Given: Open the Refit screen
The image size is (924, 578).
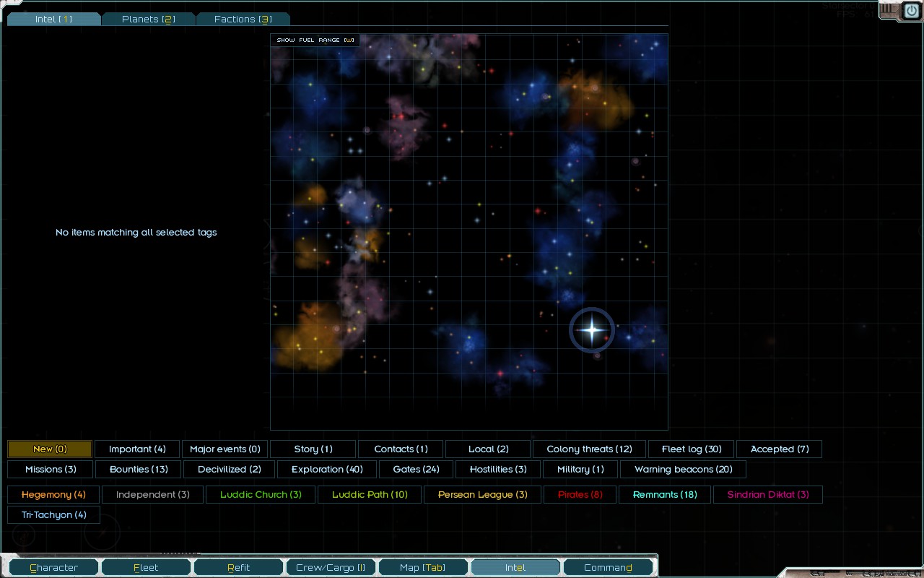Looking at the screenshot, I should [x=238, y=568].
